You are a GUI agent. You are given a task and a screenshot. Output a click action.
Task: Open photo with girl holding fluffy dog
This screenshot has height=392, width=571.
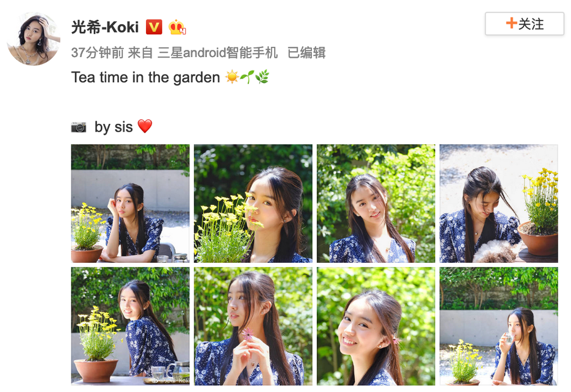(x=498, y=203)
